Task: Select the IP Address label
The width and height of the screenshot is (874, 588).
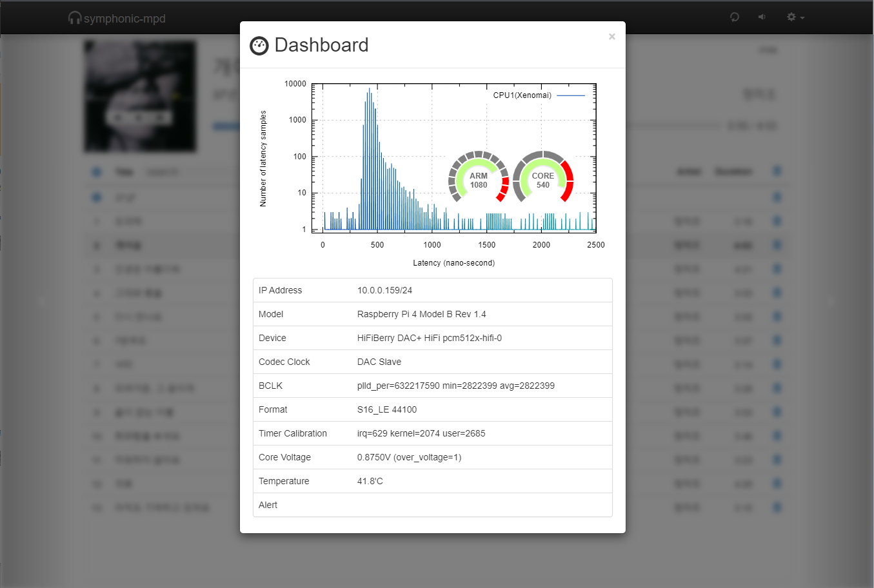Action: (280, 290)
